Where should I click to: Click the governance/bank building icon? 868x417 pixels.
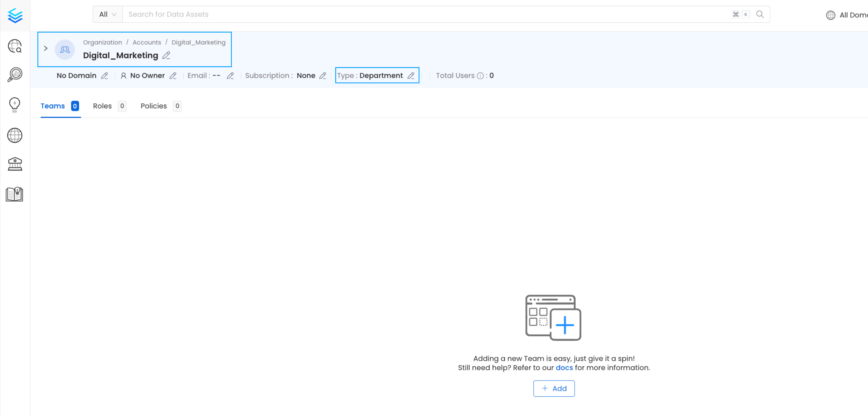tap(15, 164)
